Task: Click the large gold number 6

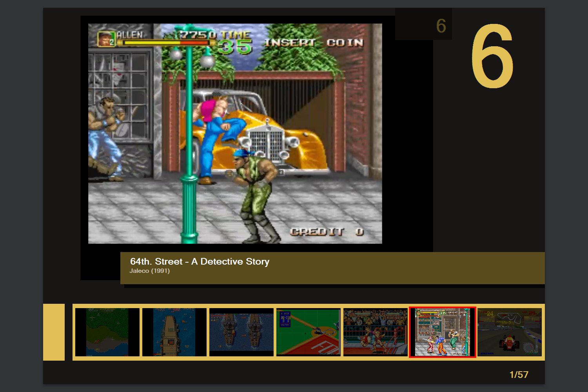Action: 492,56
